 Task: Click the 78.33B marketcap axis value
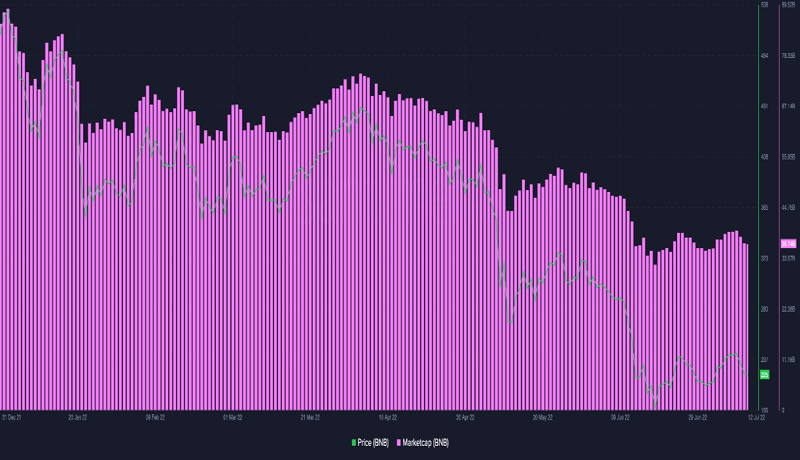point(788,56)
